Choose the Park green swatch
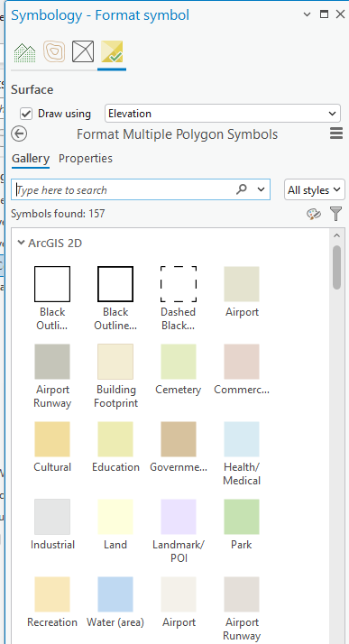Image resolution: width=349 pixels, height=644 pixels. point(242,517)
